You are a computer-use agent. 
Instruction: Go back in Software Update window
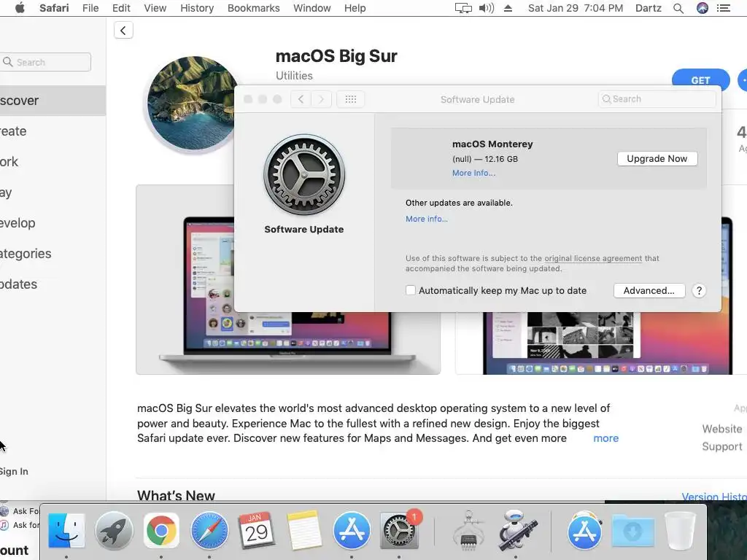click(x=301, y=99)
